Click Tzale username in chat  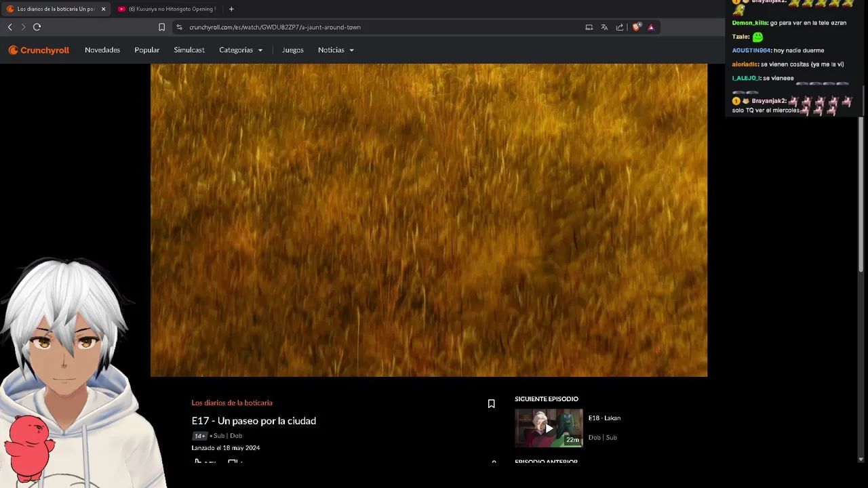coord(740,37)
